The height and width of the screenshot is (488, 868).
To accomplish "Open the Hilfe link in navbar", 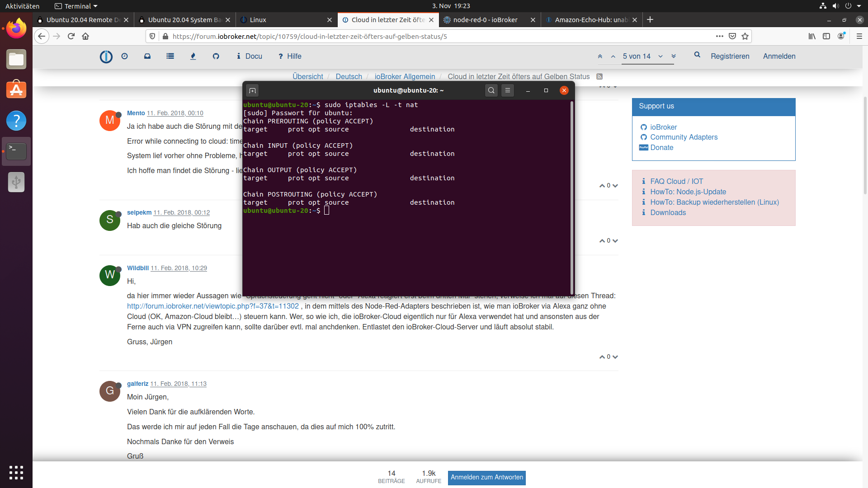I will point(290,56).
